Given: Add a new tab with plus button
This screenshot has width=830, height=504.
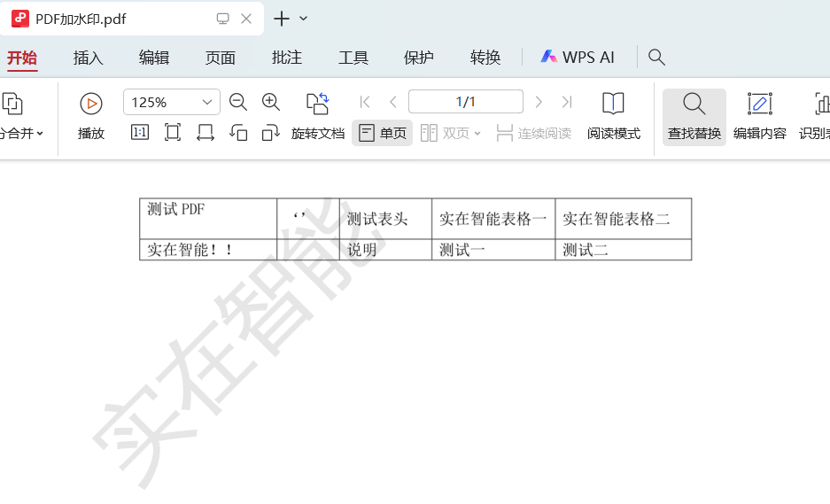Looking at the screenshot, I should pos(282,19).
